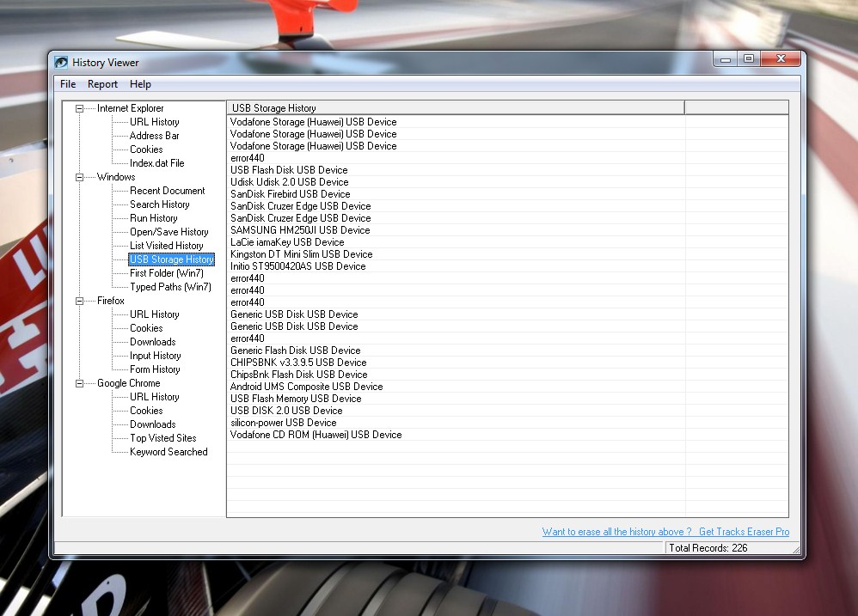The image size is (858, 616).
Task: Select Keyword Searched in the tree
Action: tap(169, 452)
